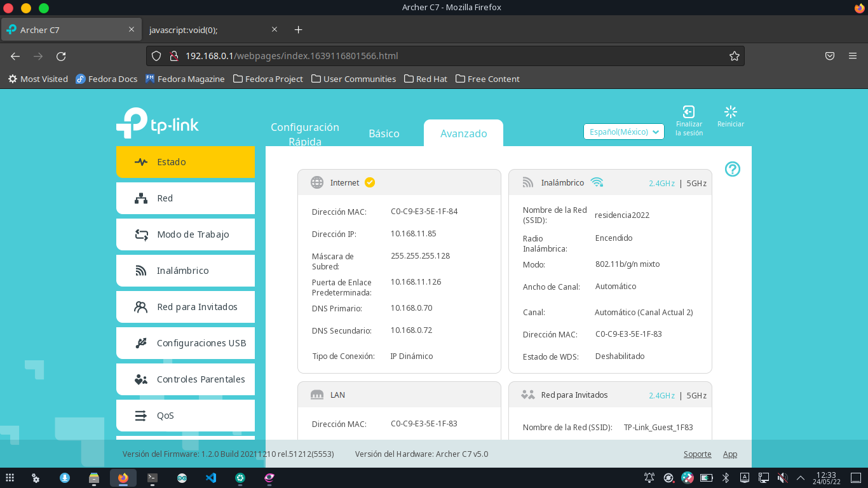
Task: Open the Inalámbrico sidebar menu
Action: tap(186, 271)
